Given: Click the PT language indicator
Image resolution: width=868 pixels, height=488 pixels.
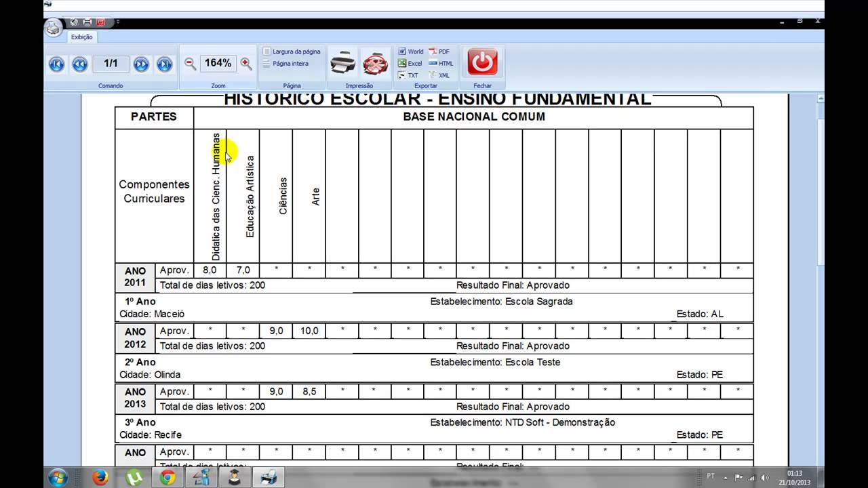Looking at the screenshot, I should tap(711, 476).
